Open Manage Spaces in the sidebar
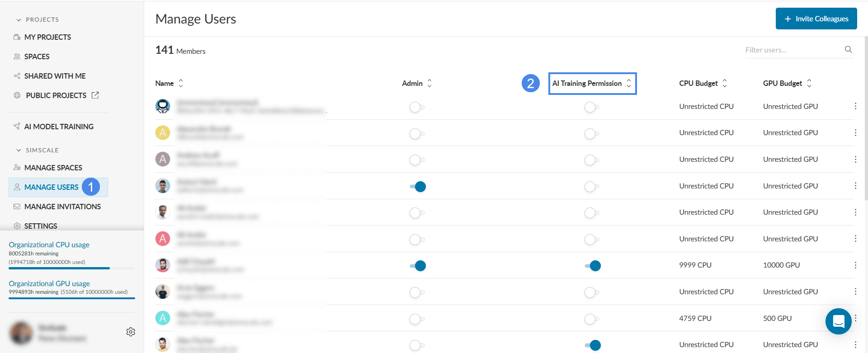Image resolution: width=868 pixels, height=353 pixels. coord(53,168)
